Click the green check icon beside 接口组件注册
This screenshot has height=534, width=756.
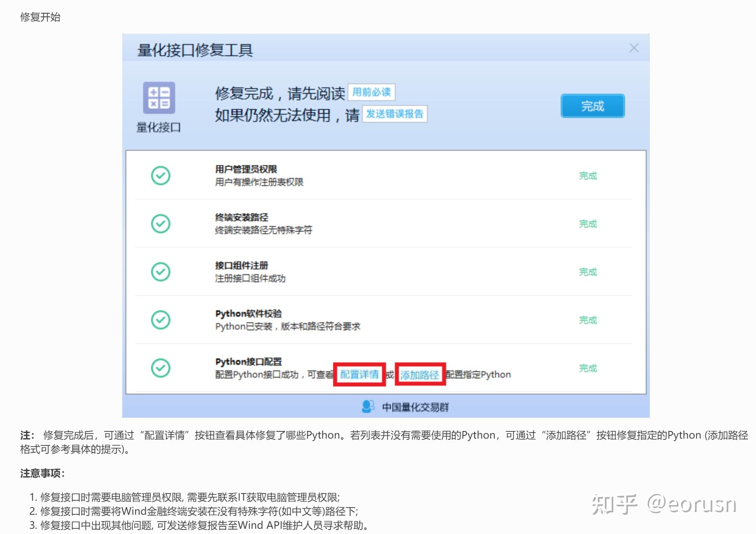coord(160,272)
